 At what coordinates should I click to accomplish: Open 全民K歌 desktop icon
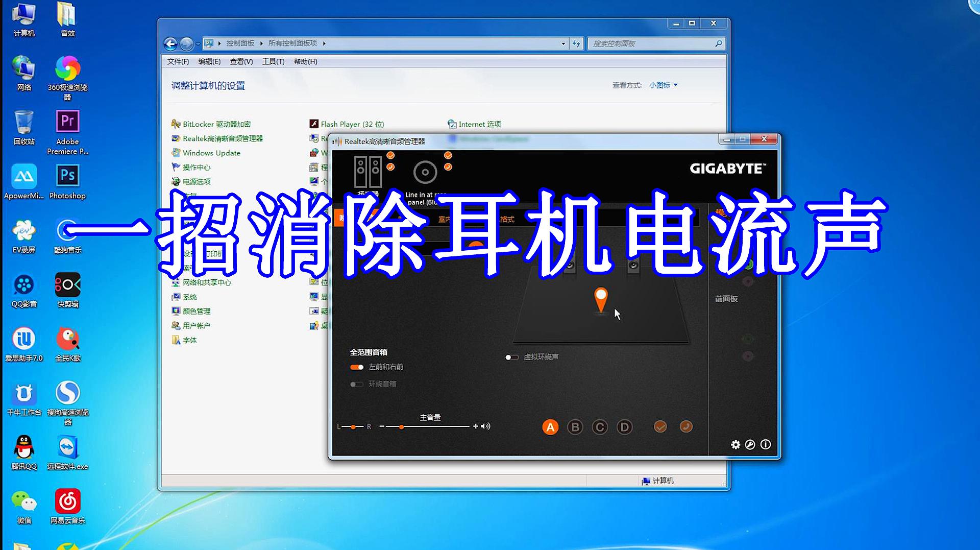67,345
